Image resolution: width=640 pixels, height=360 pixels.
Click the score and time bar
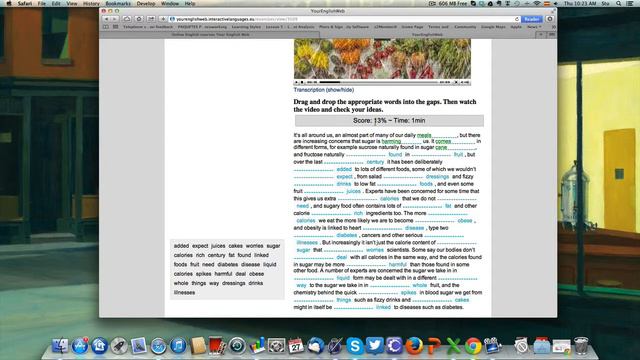pos(389,120)
